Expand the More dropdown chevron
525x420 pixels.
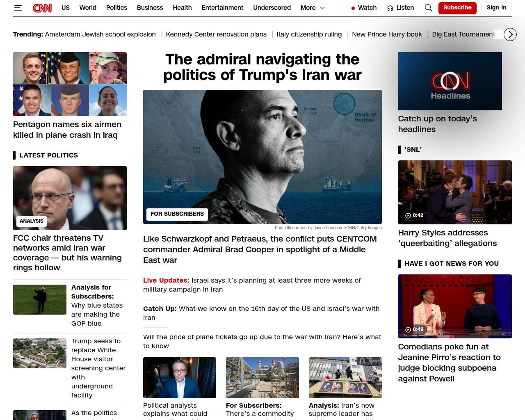tap(322, 8)
